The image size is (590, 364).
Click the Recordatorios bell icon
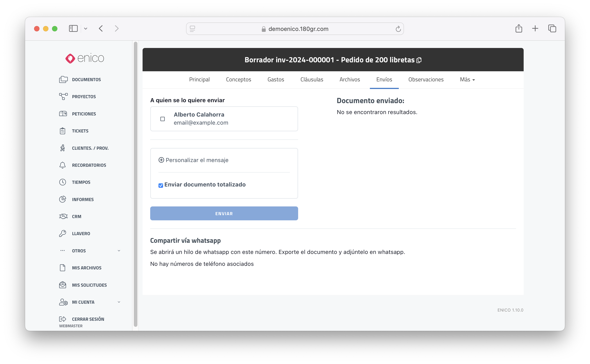click(x=63, y=165)
